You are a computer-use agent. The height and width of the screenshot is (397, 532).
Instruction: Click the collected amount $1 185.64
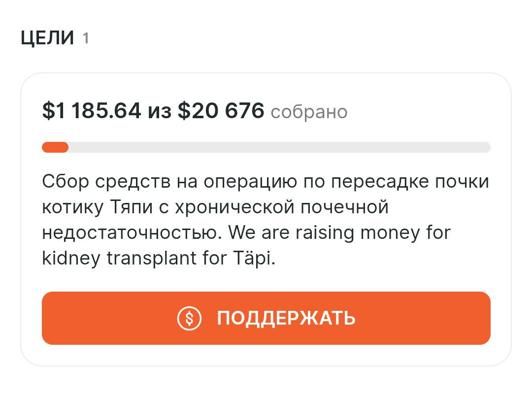(92, 111)
